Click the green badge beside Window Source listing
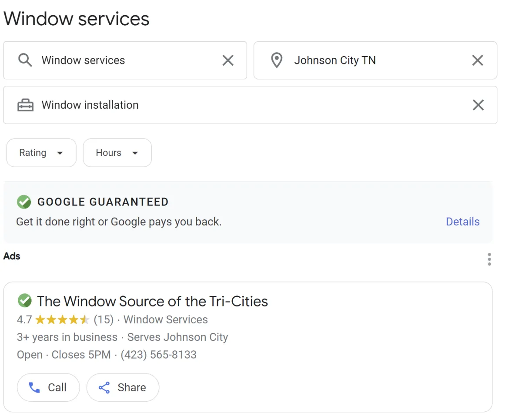522x420 pixels. (24, 301)
